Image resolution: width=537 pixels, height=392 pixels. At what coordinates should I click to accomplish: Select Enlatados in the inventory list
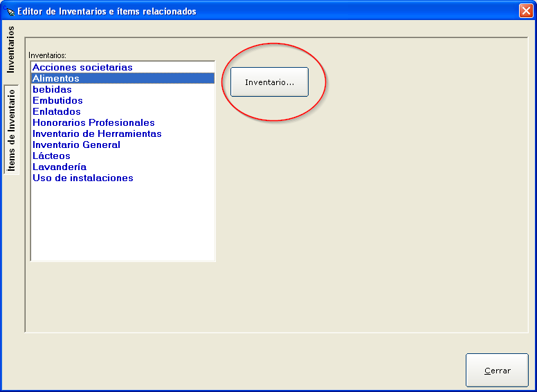click(x=122, y=111)
